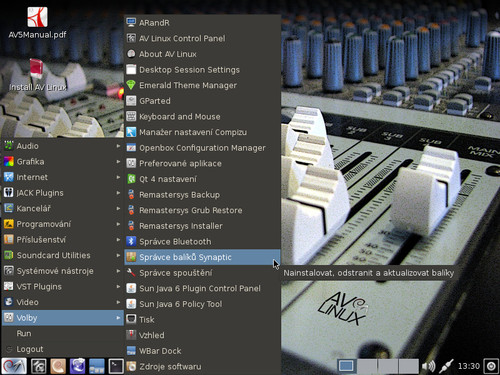
Task: Select Správce balíků Synaptic menu entry
Action: point(202,257)
